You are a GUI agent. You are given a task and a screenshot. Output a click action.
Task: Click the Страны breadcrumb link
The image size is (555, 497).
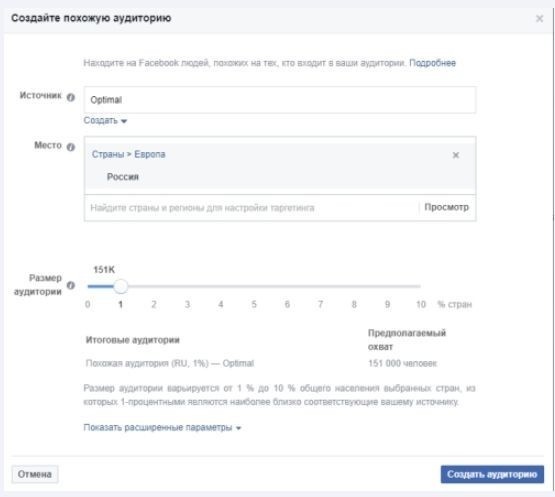108,154
